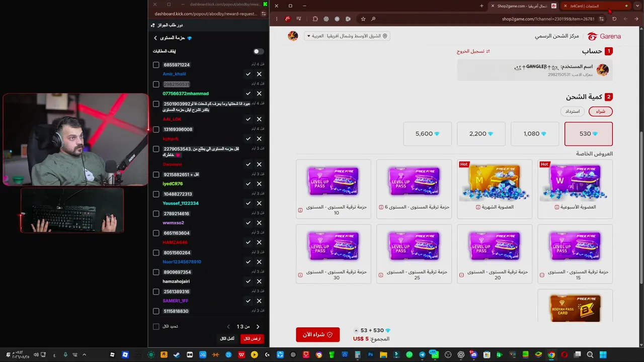Open browser extensions puzzle icon
Screen dimensions: 644x362
(x=315, y=19)
